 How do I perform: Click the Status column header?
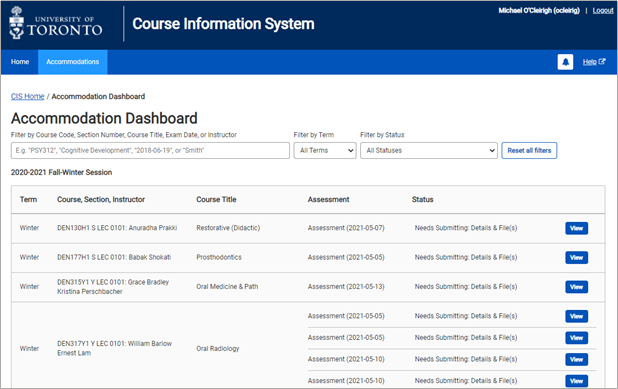(423, 199)
